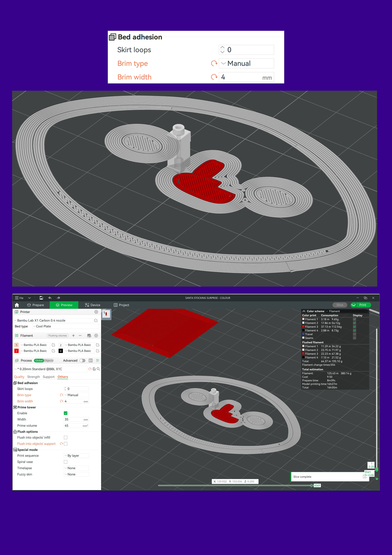
Task: Reset the Brim width setting
Action: click(61, 401)
